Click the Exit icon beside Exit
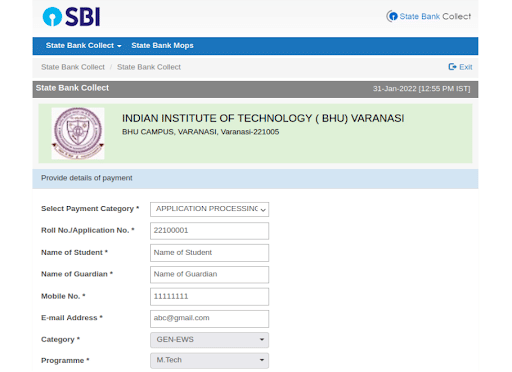The width and height of the screenshot is (512, 372). pyautogui.click(x=452, y=67)
